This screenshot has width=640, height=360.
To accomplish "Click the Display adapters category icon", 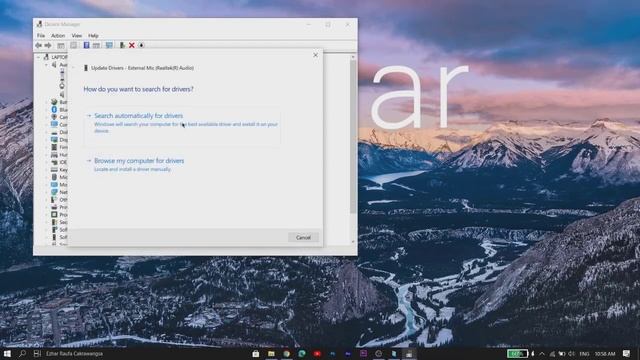I will pyautogui.click(x=54, y=140).
